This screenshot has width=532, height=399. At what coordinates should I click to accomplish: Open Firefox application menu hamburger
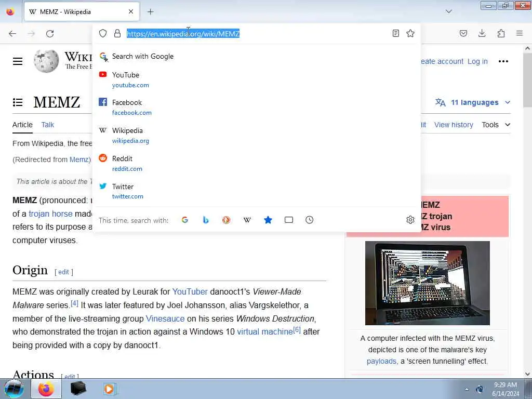[x=520, y=33]
